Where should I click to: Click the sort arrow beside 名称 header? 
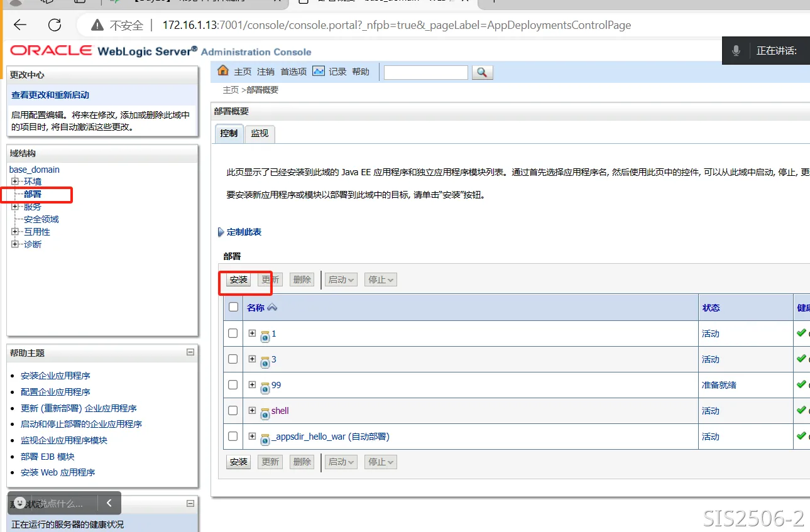[x=272, y=307]
